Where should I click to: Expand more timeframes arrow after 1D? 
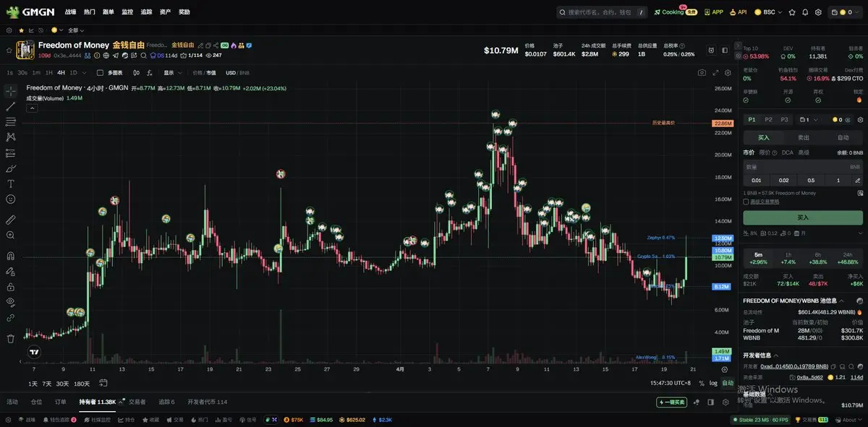pos(85,73)
